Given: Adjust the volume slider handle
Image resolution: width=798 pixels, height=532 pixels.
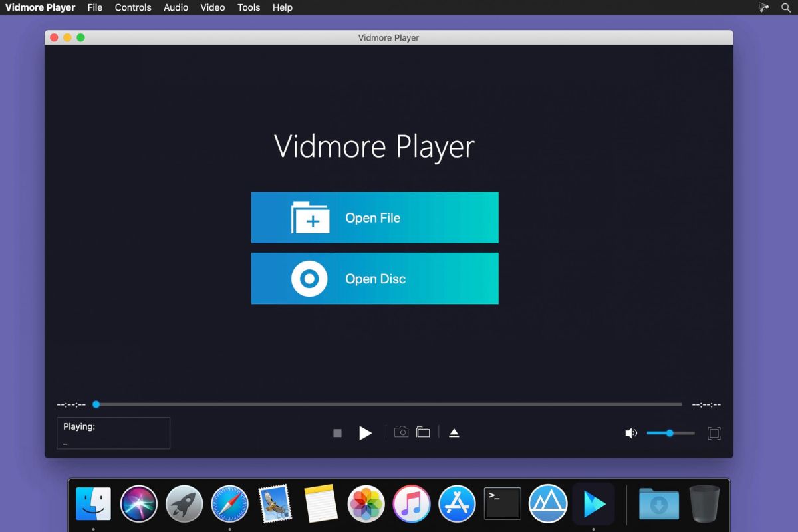Looking at the screenshot, I should [670, 433].
